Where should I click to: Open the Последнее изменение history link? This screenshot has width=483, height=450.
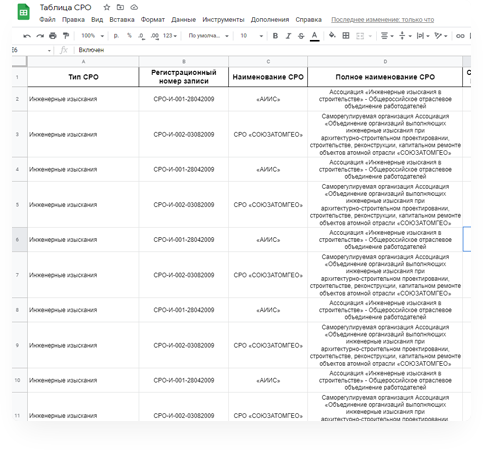point(383,20)
